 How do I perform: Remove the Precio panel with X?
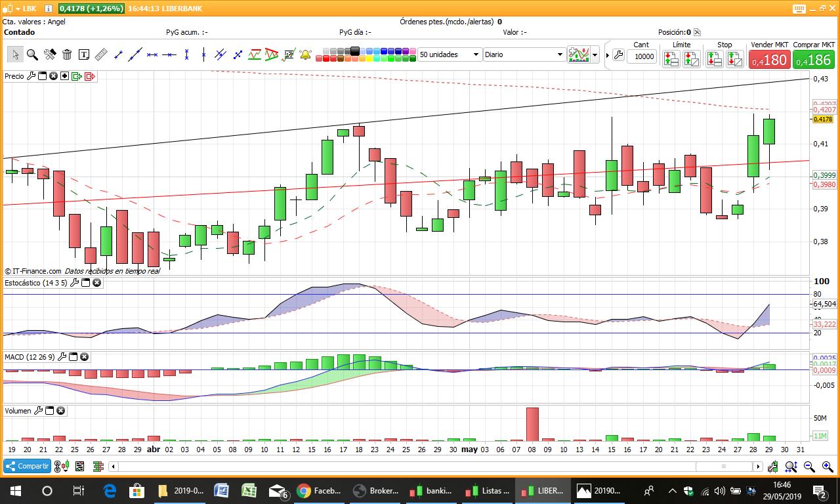54,76
